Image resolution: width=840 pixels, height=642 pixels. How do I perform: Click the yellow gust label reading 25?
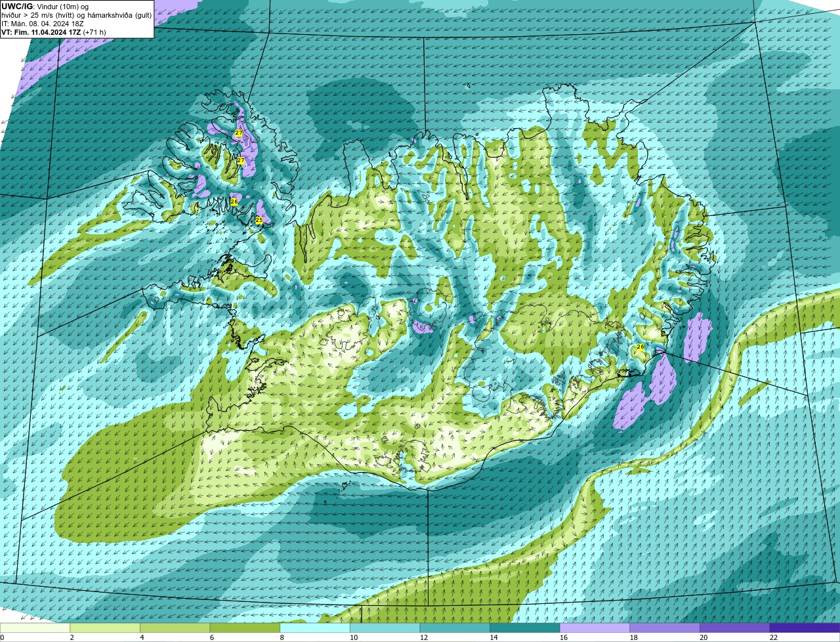(259, 220)
